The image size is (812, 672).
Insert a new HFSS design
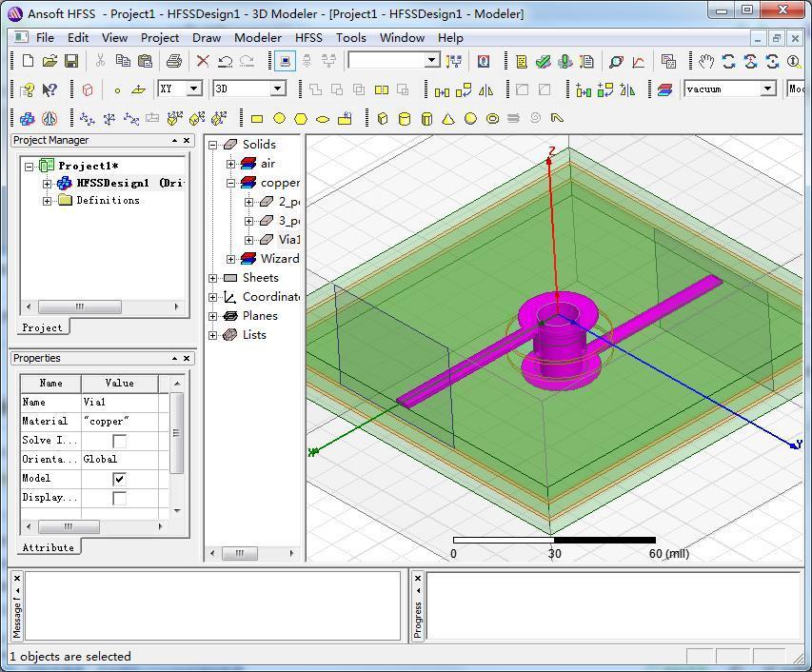(27, 119)
